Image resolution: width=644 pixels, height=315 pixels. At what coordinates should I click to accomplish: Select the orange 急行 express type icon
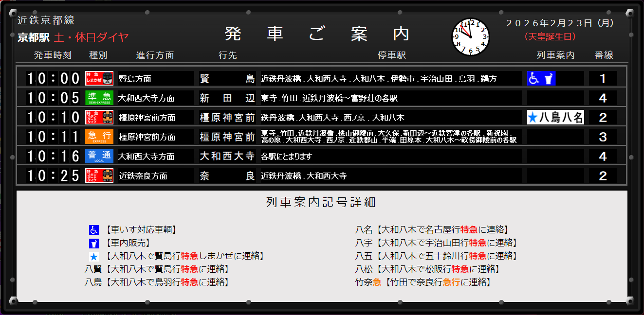(99, 137)
